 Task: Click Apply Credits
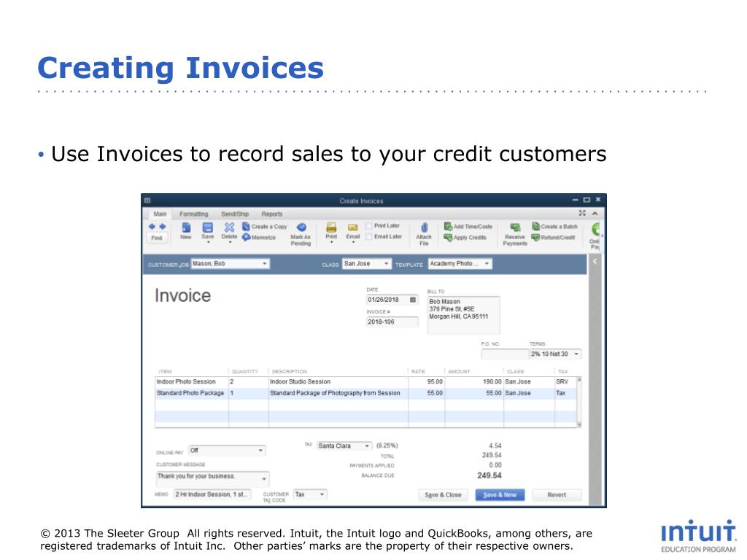point(465,237)
